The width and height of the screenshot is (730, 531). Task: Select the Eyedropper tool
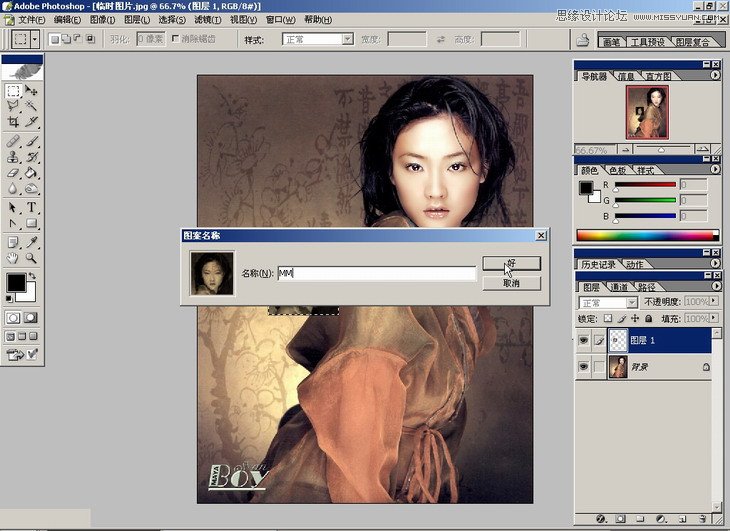point(31,242)
